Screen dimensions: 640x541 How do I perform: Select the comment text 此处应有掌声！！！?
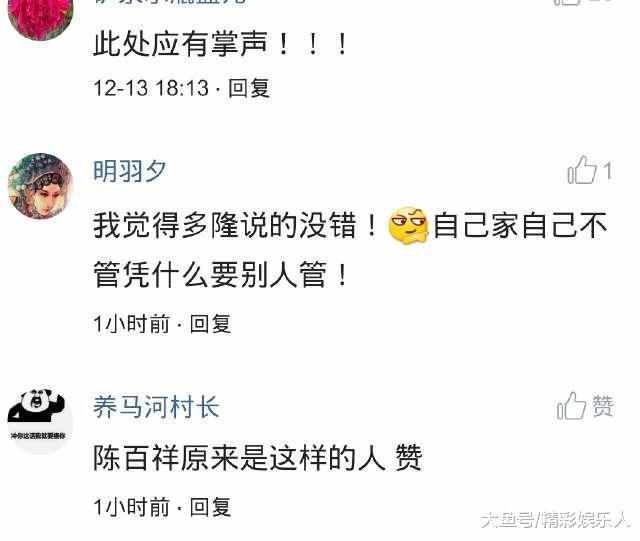220,44
